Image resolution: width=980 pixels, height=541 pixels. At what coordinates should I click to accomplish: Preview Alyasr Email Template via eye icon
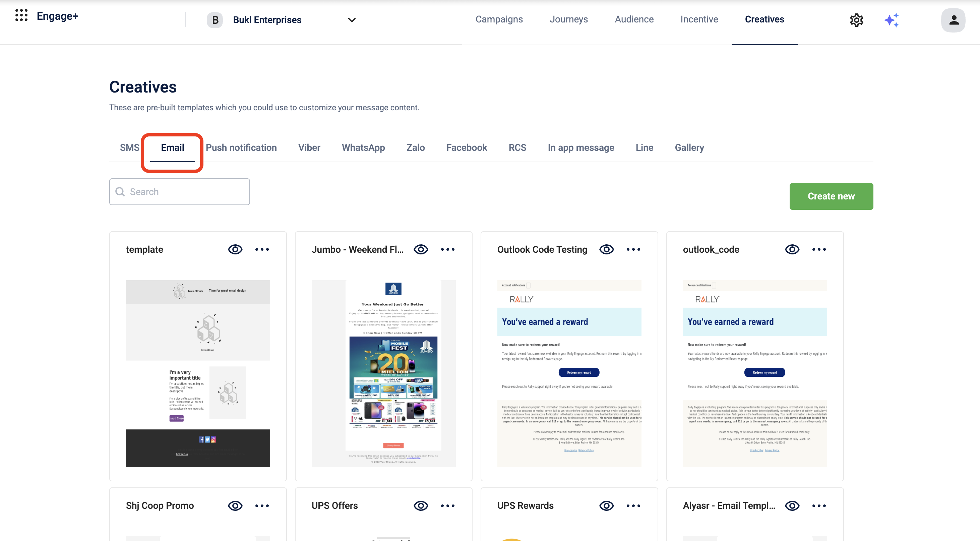(x=792, y=506)
